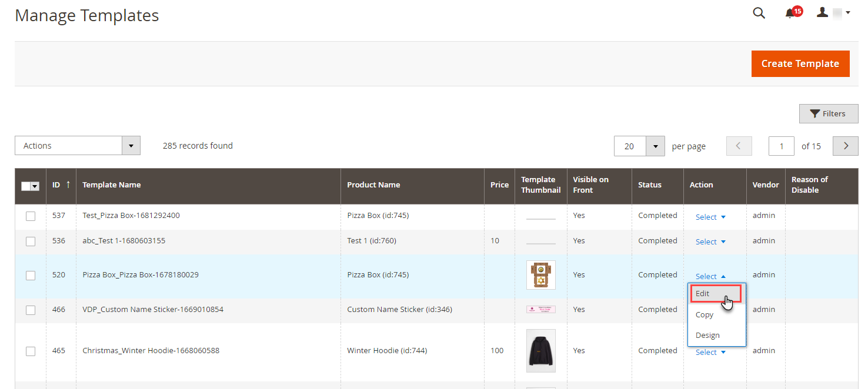Tick the checkbox for template 465
This screenshot has height=389, width=868.
[x=31, y=351]
